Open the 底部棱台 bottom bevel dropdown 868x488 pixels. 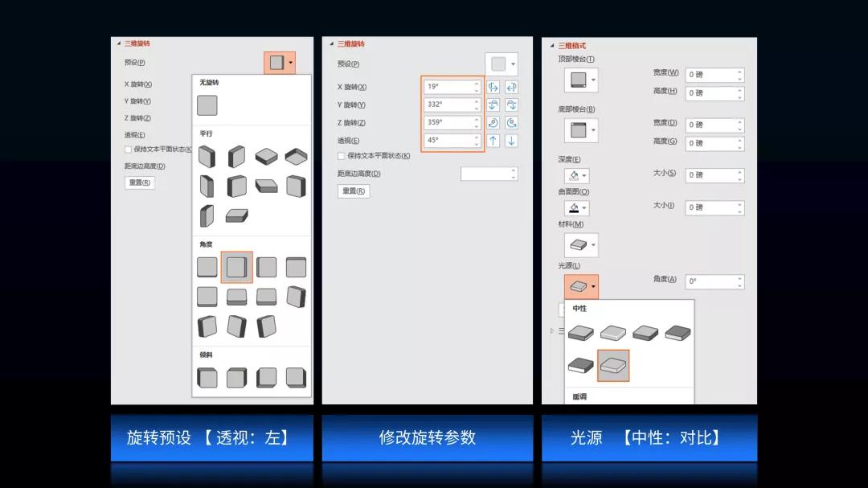coord(581,130)
